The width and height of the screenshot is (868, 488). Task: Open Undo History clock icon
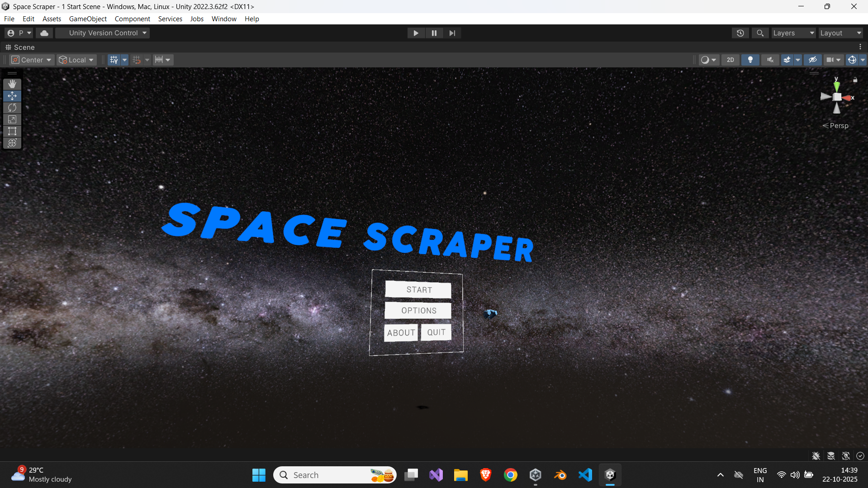(740, 33)
